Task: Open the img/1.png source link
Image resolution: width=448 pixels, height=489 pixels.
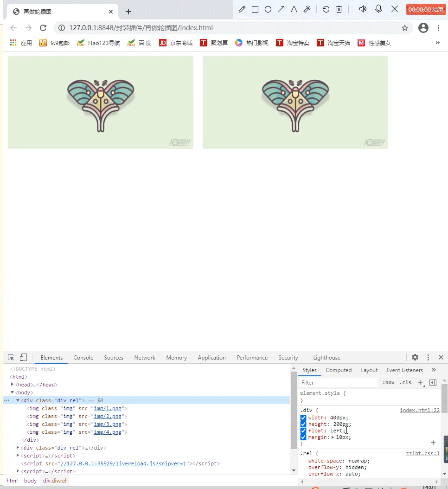Action: (108, 408)
